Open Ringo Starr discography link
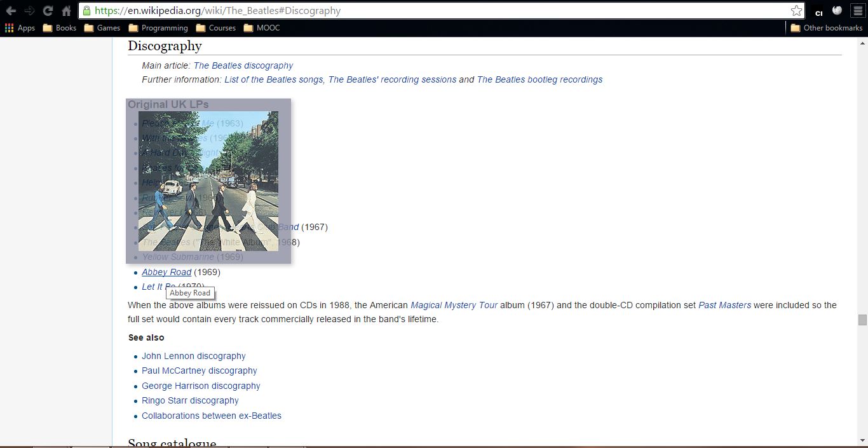 click(x=190, y=400)
